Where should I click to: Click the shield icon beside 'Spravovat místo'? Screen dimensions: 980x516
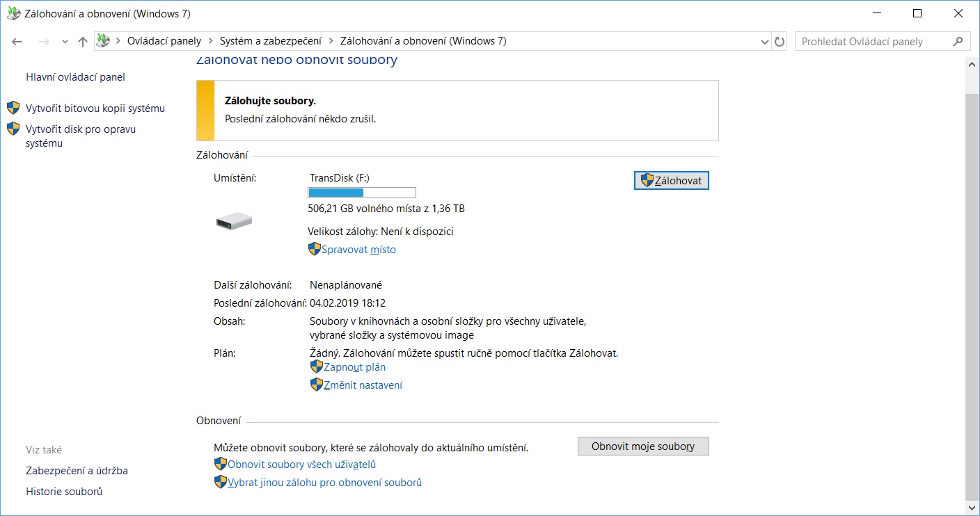pos(315,249)
